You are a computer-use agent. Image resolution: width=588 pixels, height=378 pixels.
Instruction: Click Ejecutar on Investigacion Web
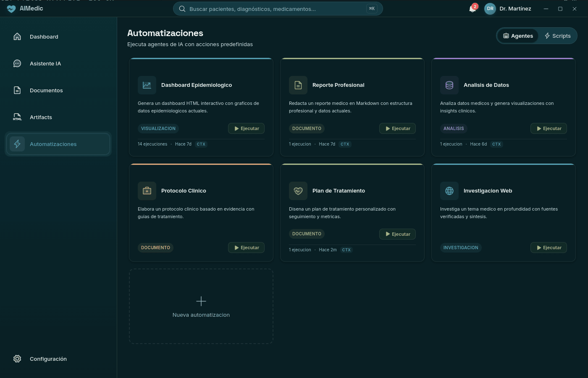click(549, 248)
